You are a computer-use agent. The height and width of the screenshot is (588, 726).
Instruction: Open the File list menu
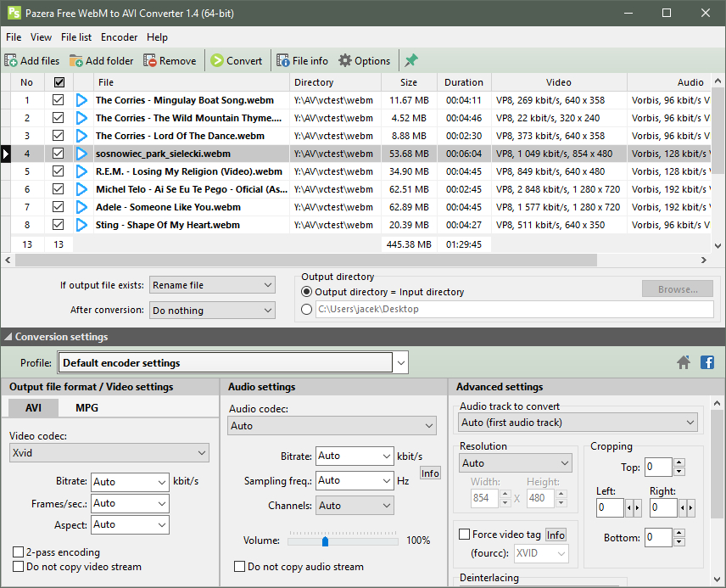76,37
